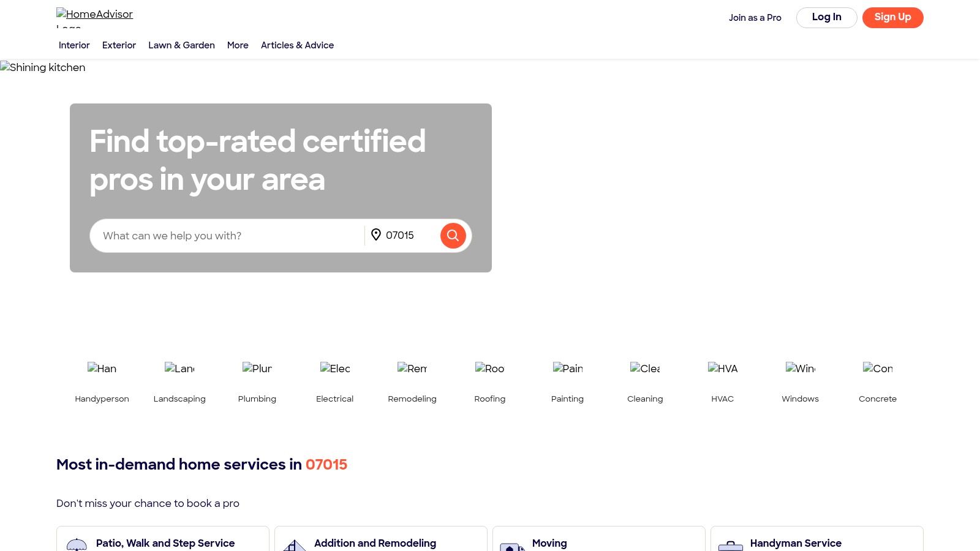This screenshot has height=551, width=980.
Task: Click the location pin icon in search bar
Action: click(376, 234)
